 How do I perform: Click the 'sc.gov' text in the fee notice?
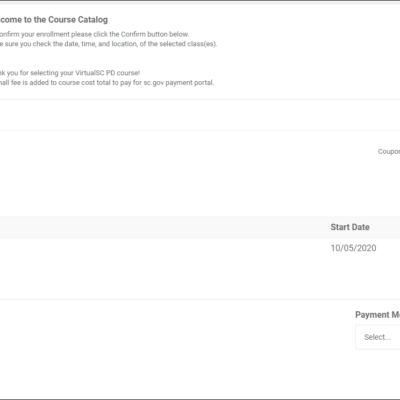(154, 82)
